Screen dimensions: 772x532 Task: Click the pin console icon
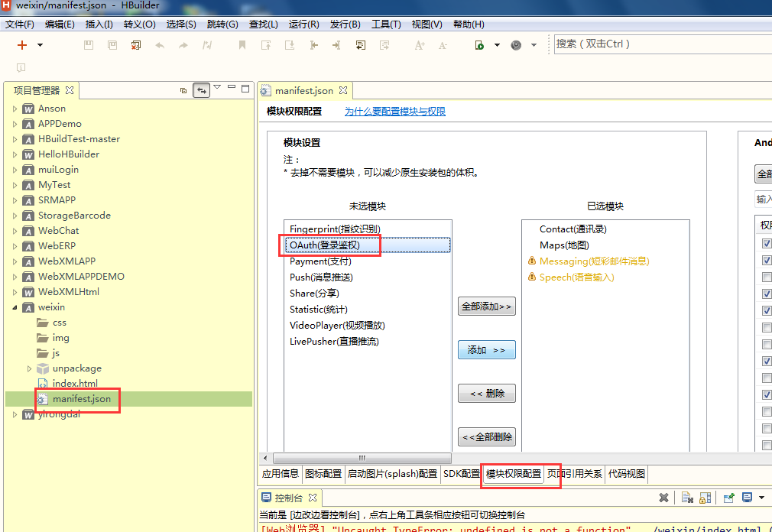point(728,498)
